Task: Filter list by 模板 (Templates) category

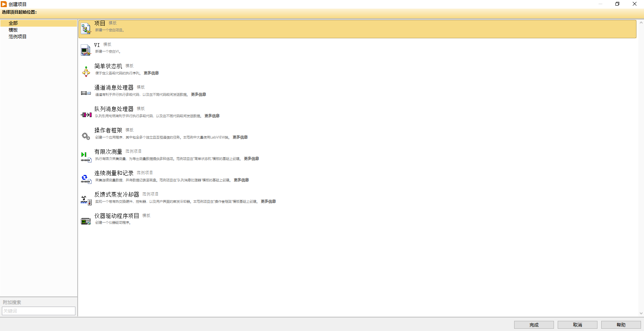Action: pyautogui.click(x=13, y=30)
